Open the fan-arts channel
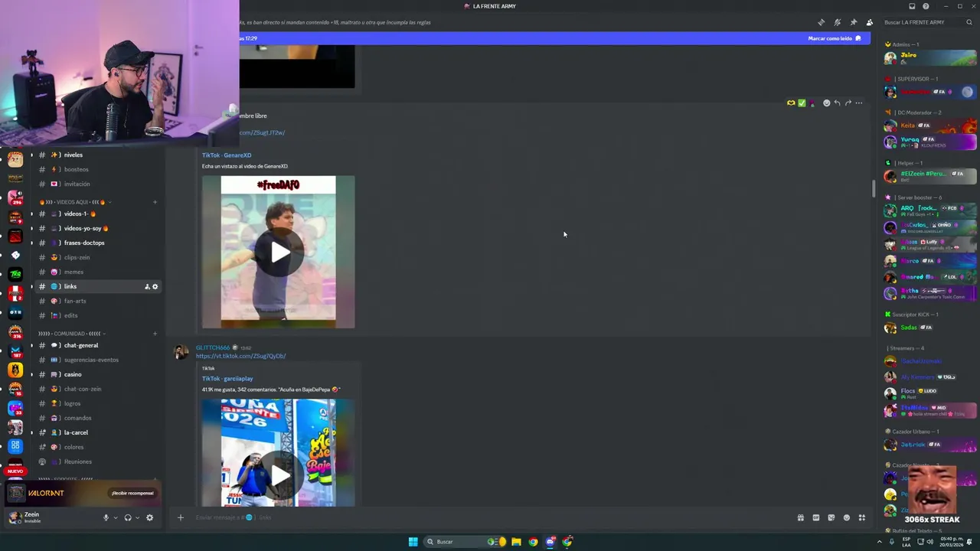The image size is (980, 551). click(98, 301)
